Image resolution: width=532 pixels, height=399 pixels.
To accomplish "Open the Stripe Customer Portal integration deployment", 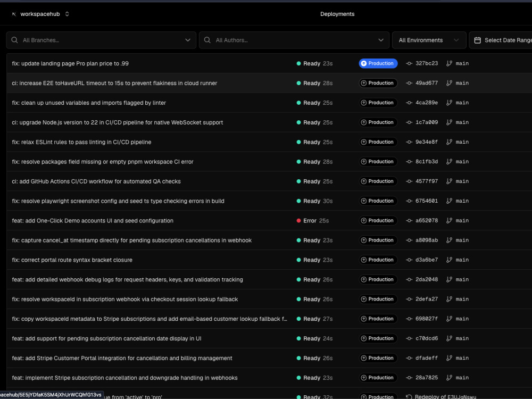I will point(122,359).
